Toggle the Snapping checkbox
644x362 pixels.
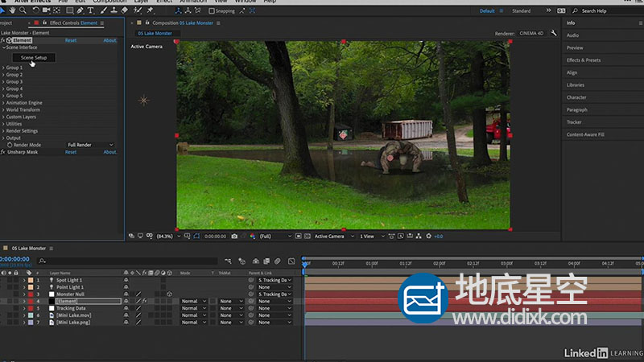212,11
